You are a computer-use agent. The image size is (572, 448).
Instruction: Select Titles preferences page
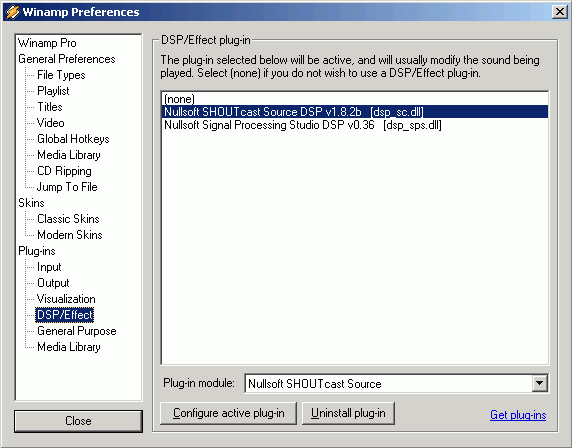pos(50,107)
